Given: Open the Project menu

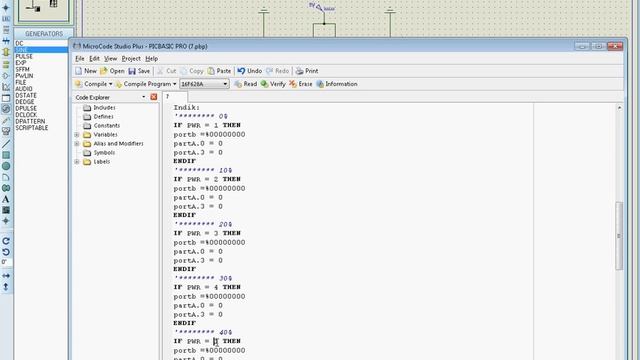Looking at the screenshot, I should pyautogui.click(x=131, y=59).
